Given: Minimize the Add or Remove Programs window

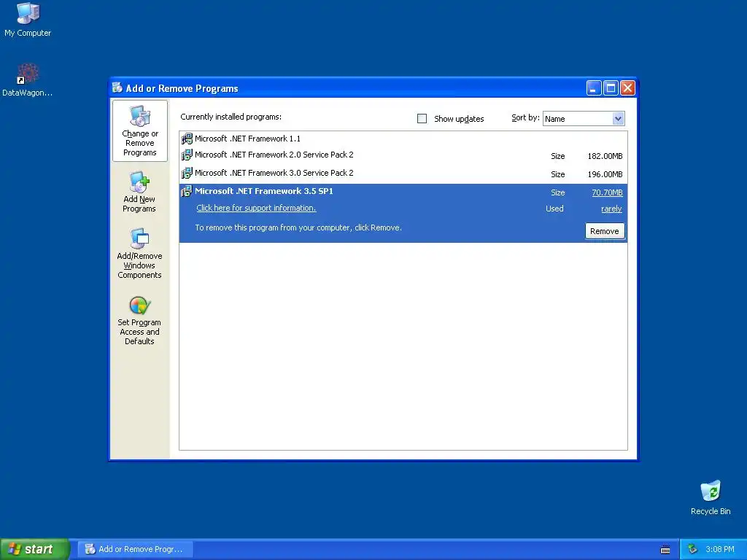Looking at the screenshot, I should point(594,88).
